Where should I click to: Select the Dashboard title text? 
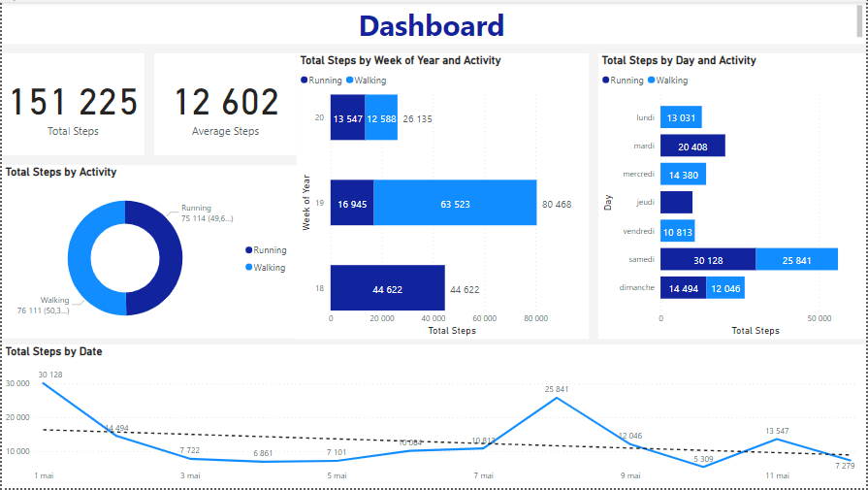(x=432, y=25)
